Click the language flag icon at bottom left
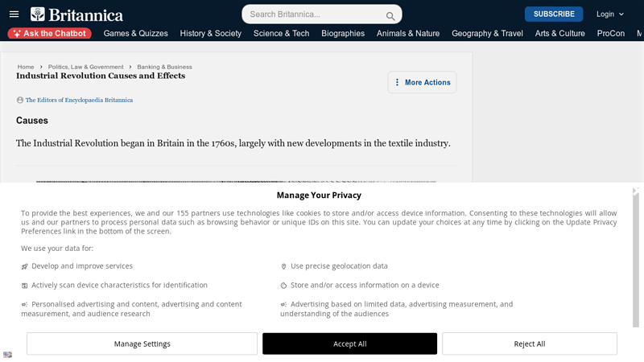 (7, 354)
